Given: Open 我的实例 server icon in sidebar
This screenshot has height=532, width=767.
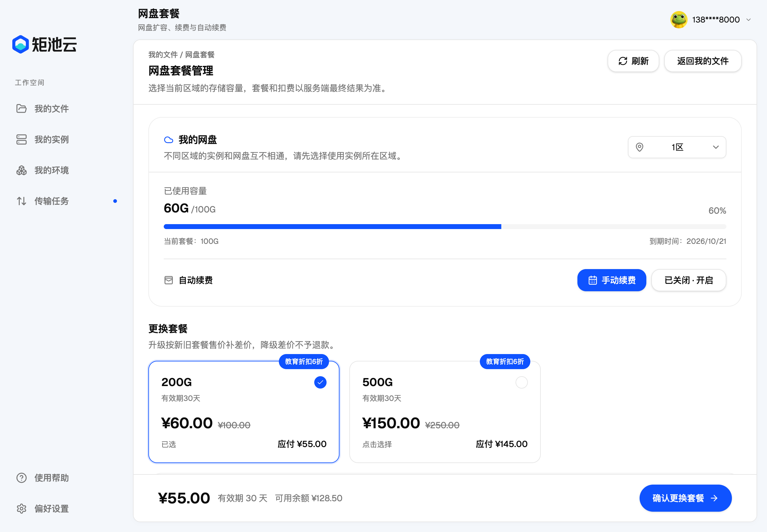Looking at the screenshot, I should tap(21, 139).
